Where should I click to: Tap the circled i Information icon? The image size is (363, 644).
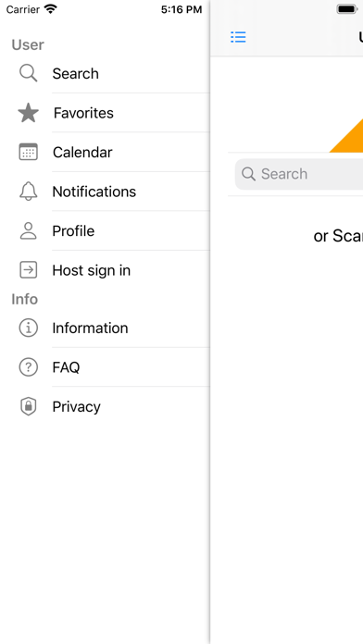(29, 328)
